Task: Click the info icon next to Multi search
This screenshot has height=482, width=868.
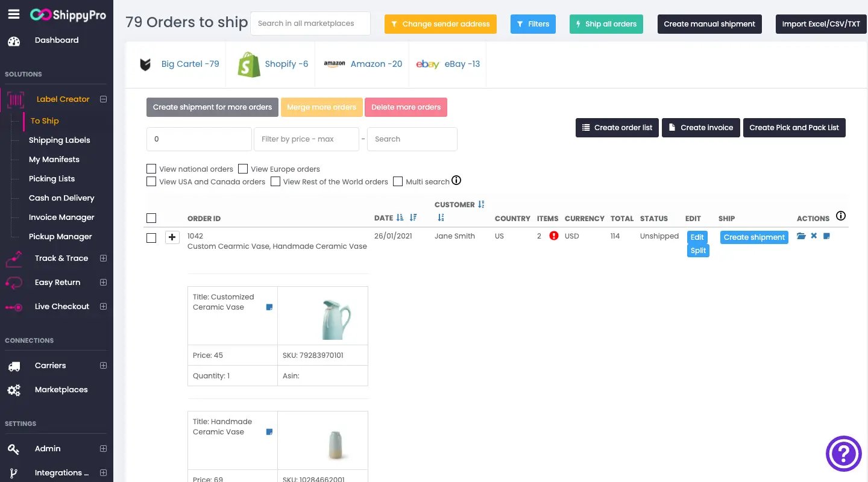Action: click(x=456, y=181)
